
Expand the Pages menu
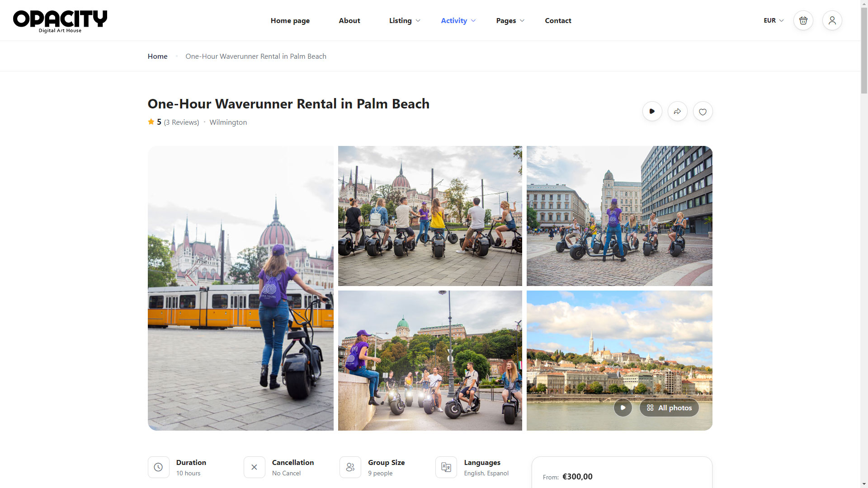click(510, 21)
